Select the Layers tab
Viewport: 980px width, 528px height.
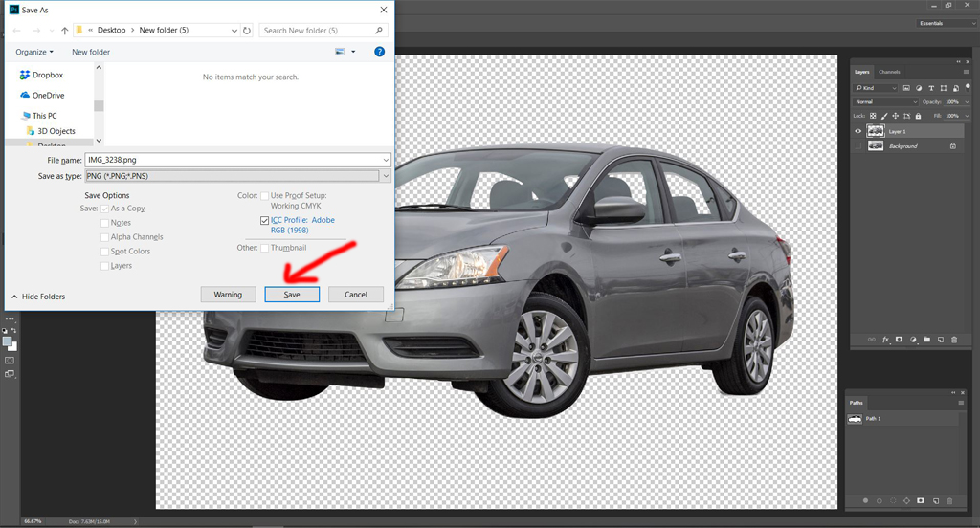862,72
